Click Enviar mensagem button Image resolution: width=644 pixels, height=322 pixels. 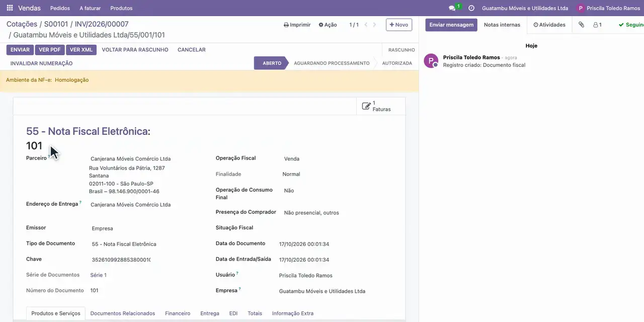pyautogui.click(x=451, y=25)
